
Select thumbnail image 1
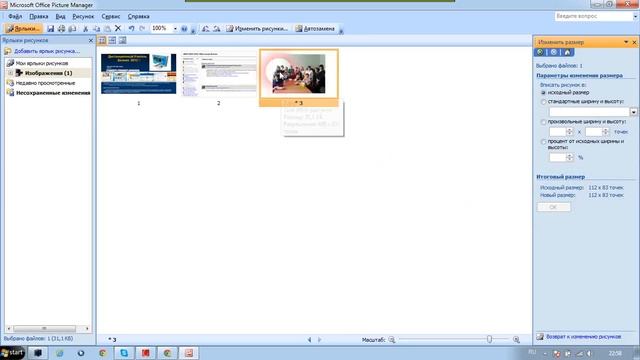click(x=139, y=73)
